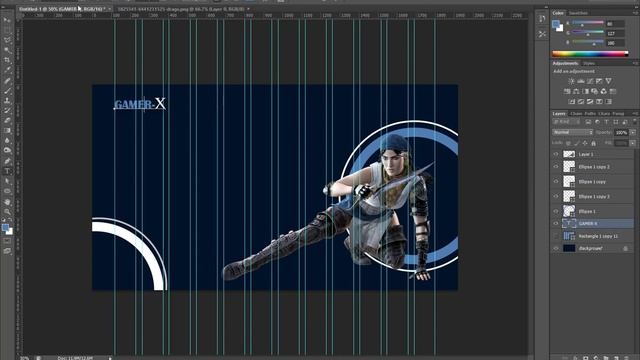Switch to the Swatches tab

click(x=578, y=13)
